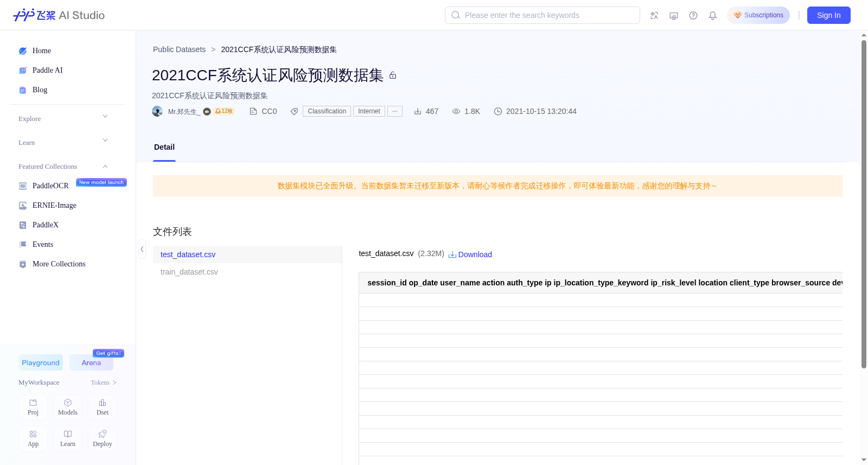Click the CSV header row session_id op_date
868x465 pixels.
point(601,283)
